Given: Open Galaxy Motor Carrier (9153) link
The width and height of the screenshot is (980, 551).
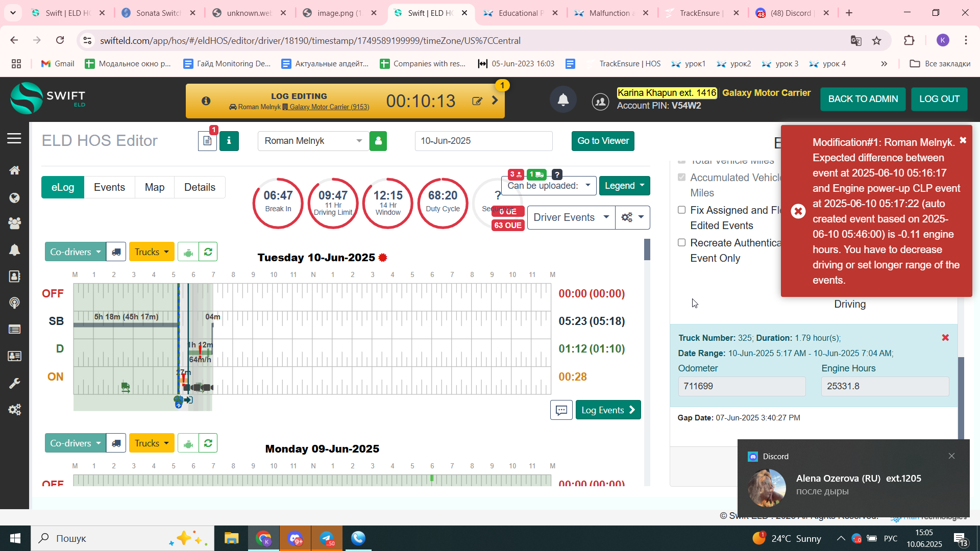Looking at the screenshot, I should click(x=329, y=107).
